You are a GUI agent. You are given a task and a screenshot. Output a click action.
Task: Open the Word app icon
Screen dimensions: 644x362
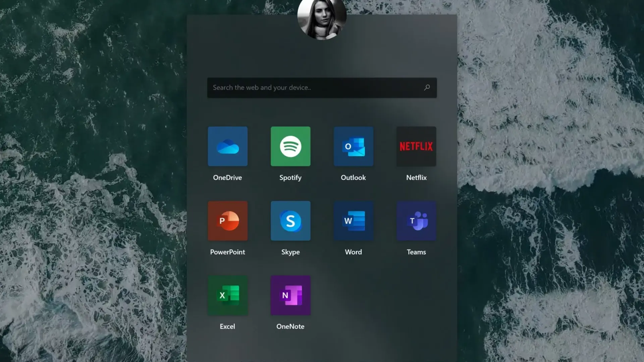[353, 221]
